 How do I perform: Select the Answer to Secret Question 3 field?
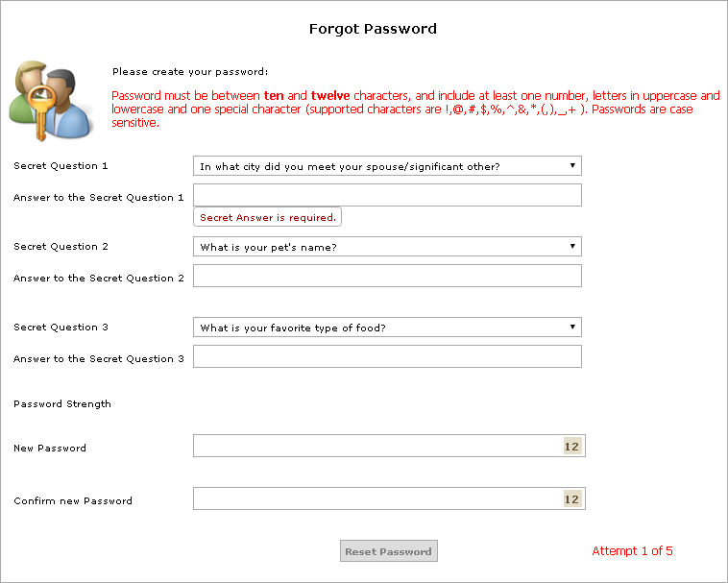387,357
